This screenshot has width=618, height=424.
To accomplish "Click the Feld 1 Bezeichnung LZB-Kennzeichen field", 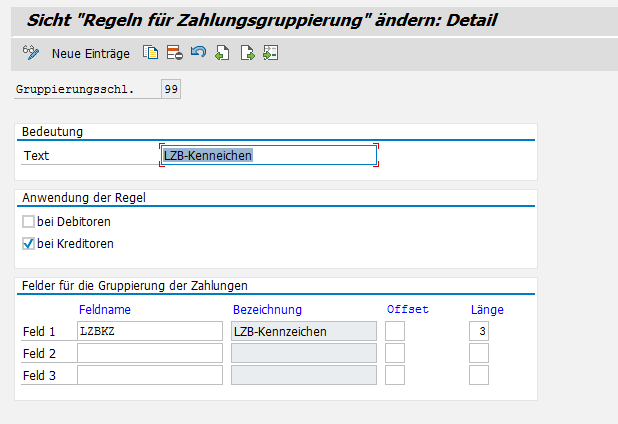I will [x=303, y=331].
